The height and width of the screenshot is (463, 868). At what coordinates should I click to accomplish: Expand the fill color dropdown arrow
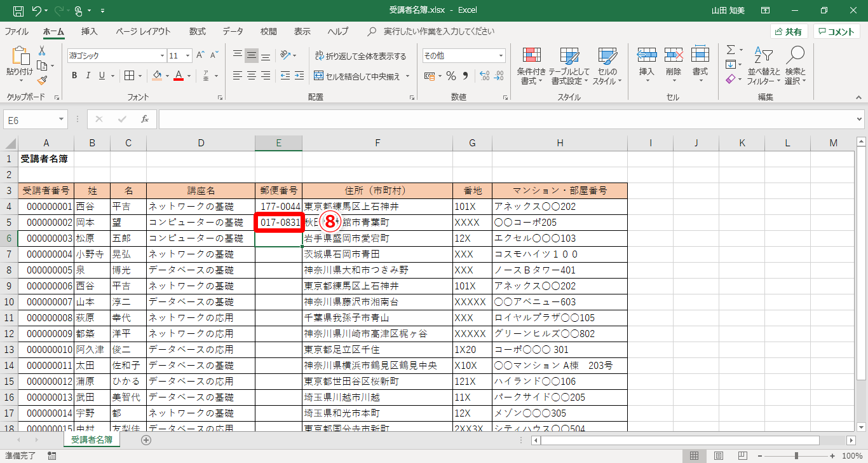coord(167,76)
